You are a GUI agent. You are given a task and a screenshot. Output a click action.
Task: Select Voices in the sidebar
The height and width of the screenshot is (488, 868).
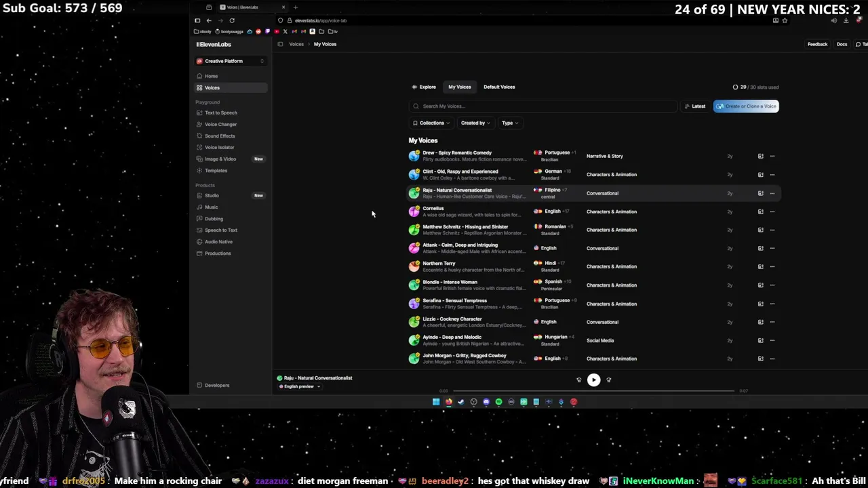pyautogui.click(x=231, y=87)
